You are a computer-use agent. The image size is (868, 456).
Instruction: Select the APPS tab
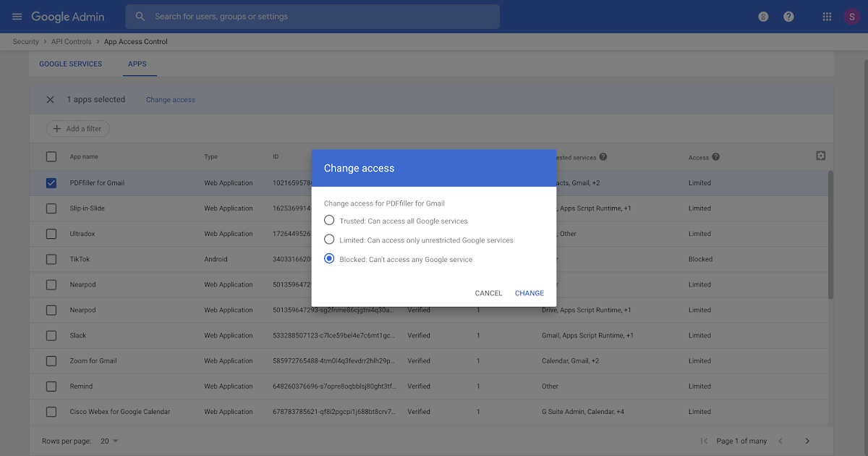click(137, 64)
